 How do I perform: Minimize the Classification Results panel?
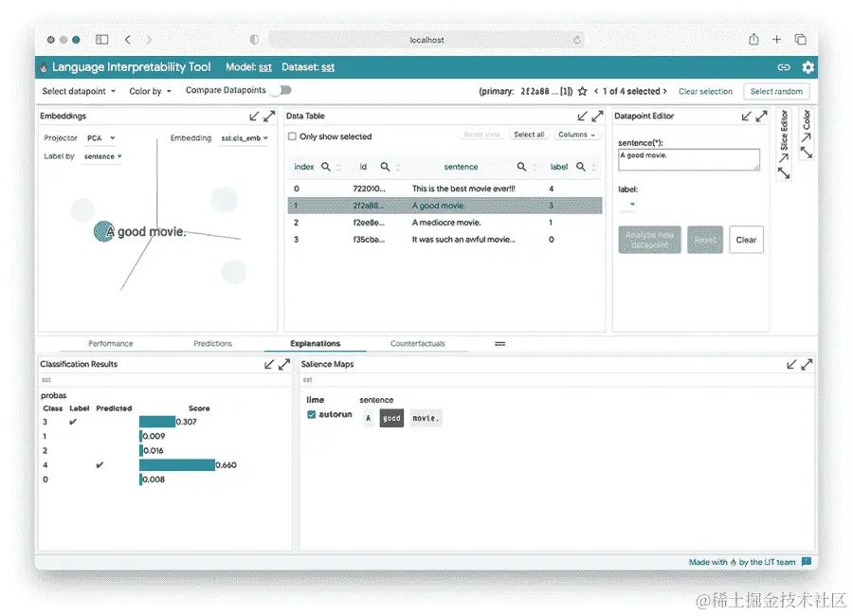(x=269, y=364)
